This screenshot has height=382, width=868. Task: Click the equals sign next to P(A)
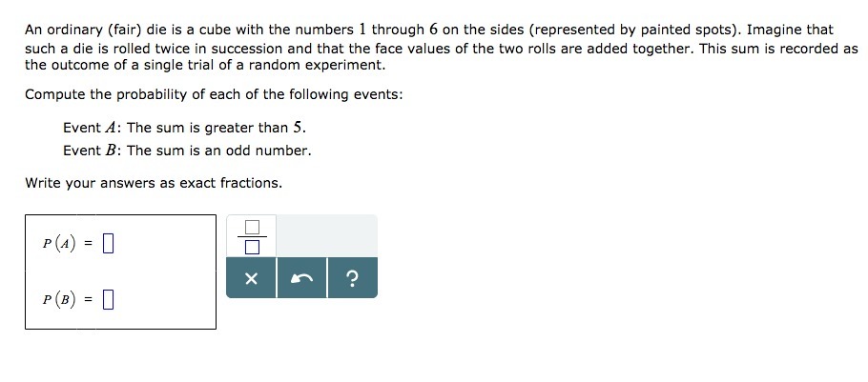pyautogui.click(x=88, y=245)
